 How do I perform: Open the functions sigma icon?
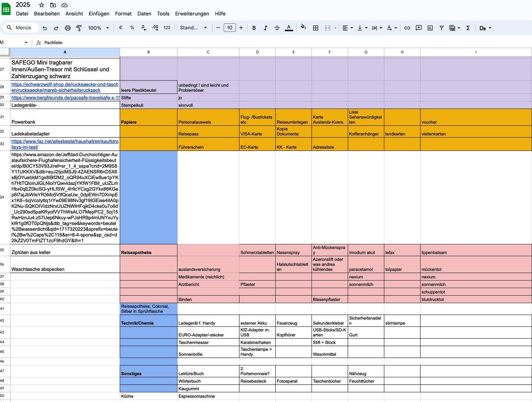468,28
